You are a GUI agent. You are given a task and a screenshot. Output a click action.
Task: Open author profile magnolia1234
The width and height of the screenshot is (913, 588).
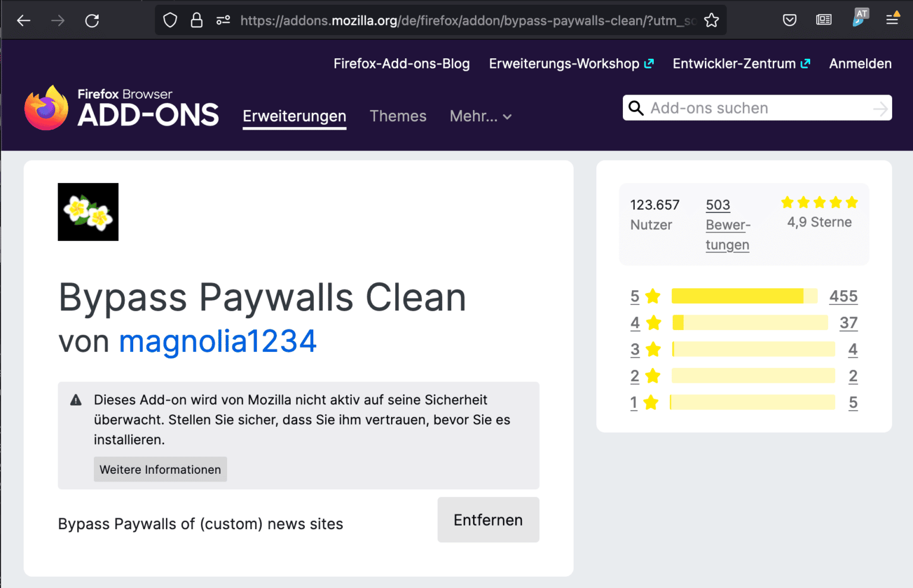point(218,341)
